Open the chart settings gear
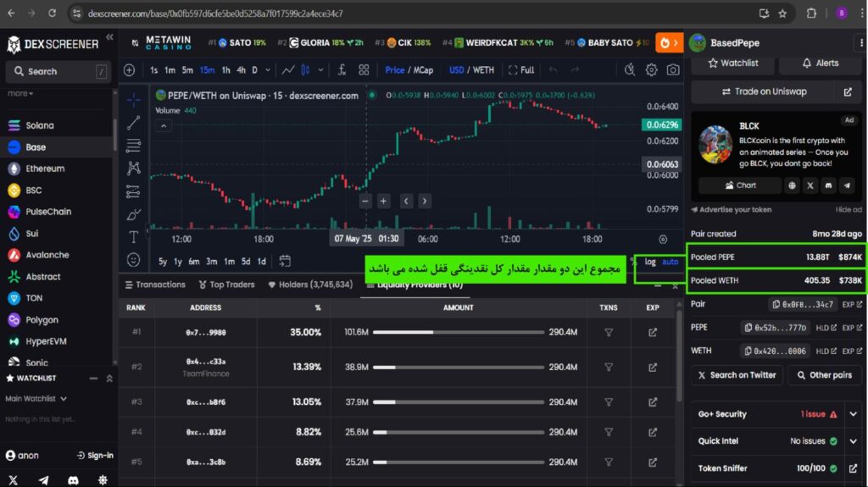Image resolution: width=868 pixels, height=487 pixels. (x=652, y=69)
